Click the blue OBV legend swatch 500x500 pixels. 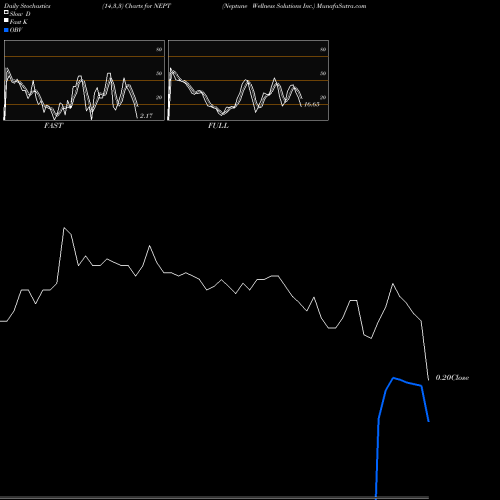pos(6,30)
